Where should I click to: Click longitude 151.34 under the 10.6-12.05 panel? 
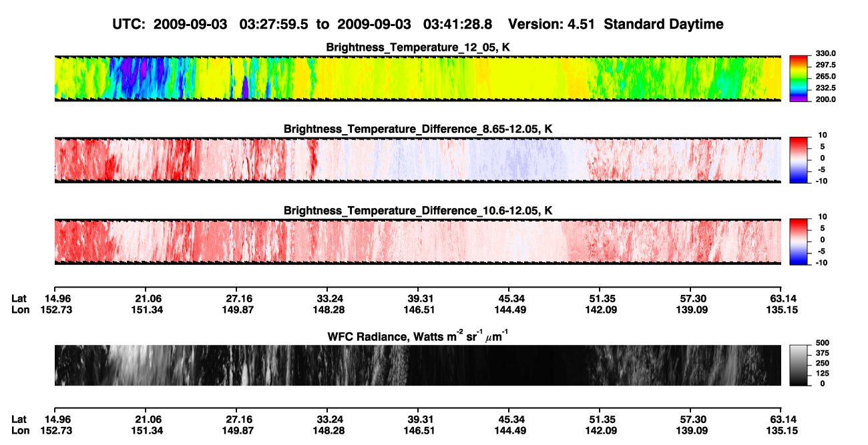[148, 310]
